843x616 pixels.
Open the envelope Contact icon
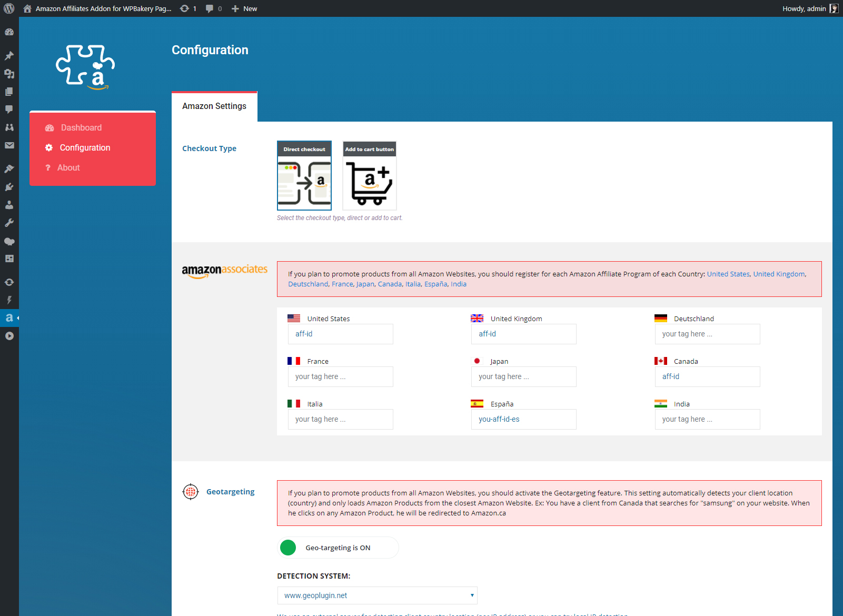(x=9, y=145)
